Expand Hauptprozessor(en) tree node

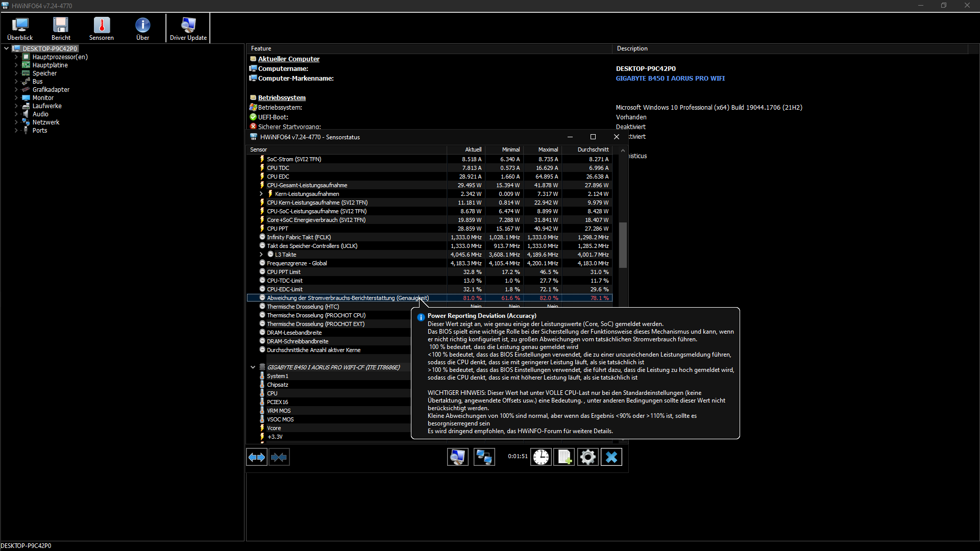pyautogui.click(x=16, y=57)
